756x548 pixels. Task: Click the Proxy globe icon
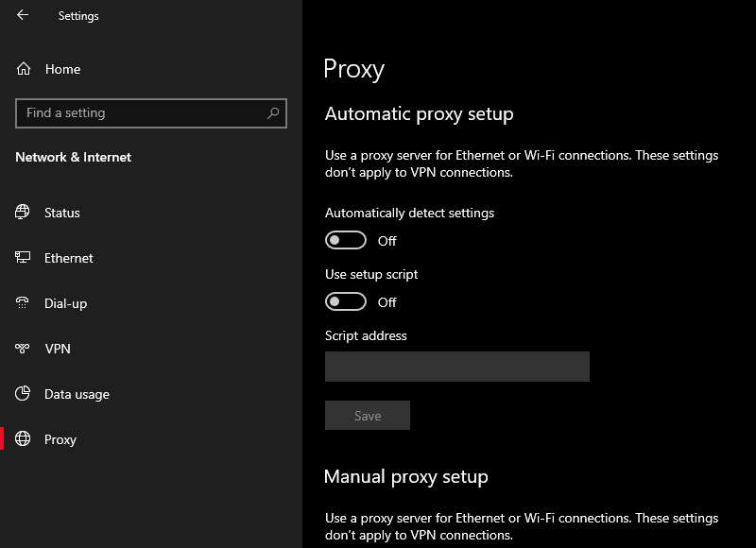[22, 439]
